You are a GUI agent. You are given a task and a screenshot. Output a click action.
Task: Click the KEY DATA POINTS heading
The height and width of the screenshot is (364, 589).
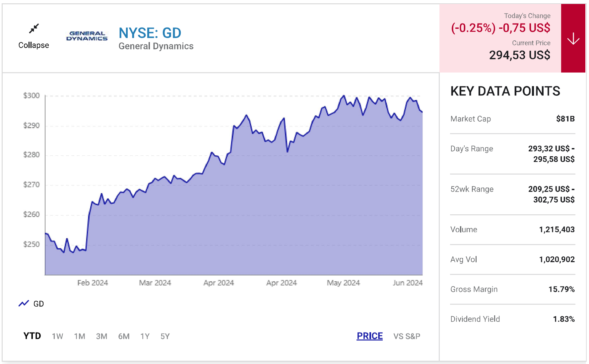[505, 91]
